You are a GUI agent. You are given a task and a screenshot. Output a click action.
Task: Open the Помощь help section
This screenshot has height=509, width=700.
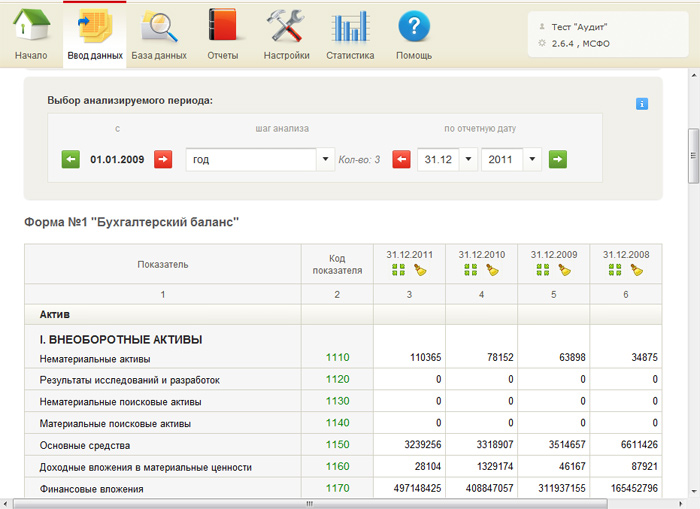pos(414,35)
